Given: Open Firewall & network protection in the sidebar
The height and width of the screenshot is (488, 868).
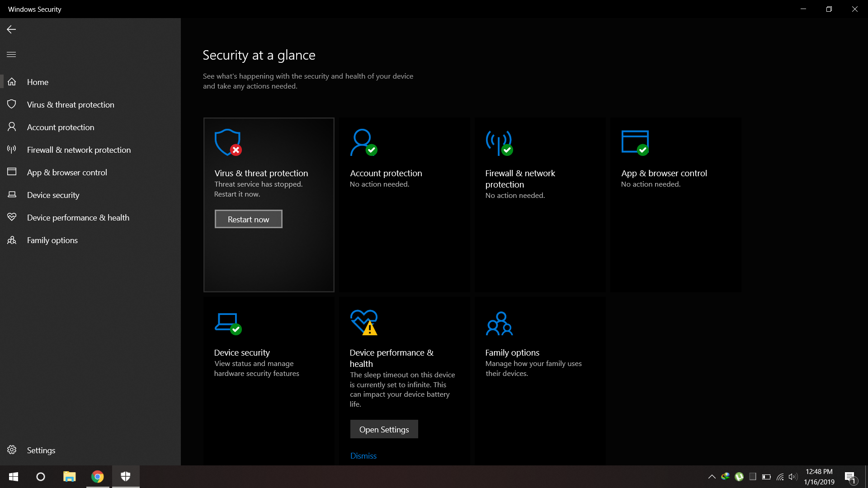Looking at the screenshot, I should [90, 150].
